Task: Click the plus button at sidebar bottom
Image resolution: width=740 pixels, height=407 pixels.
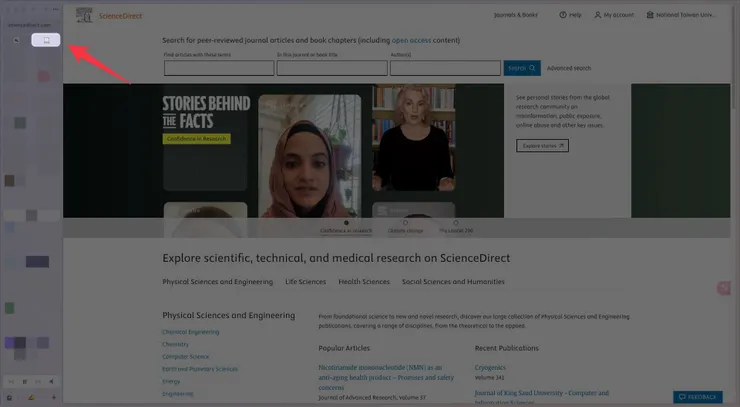Action: click(x=54, y=398)
